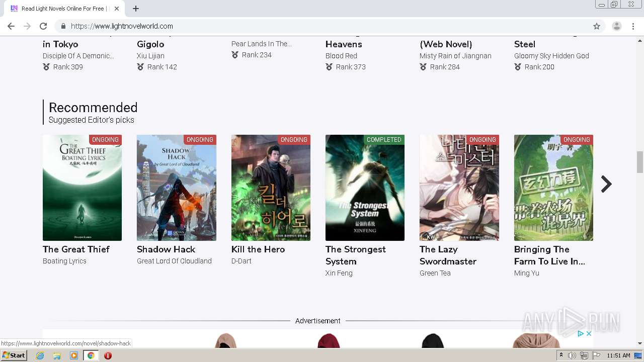Open the red Opera taskbar icon
Viewport: 644px width, 362px height.
108,355
